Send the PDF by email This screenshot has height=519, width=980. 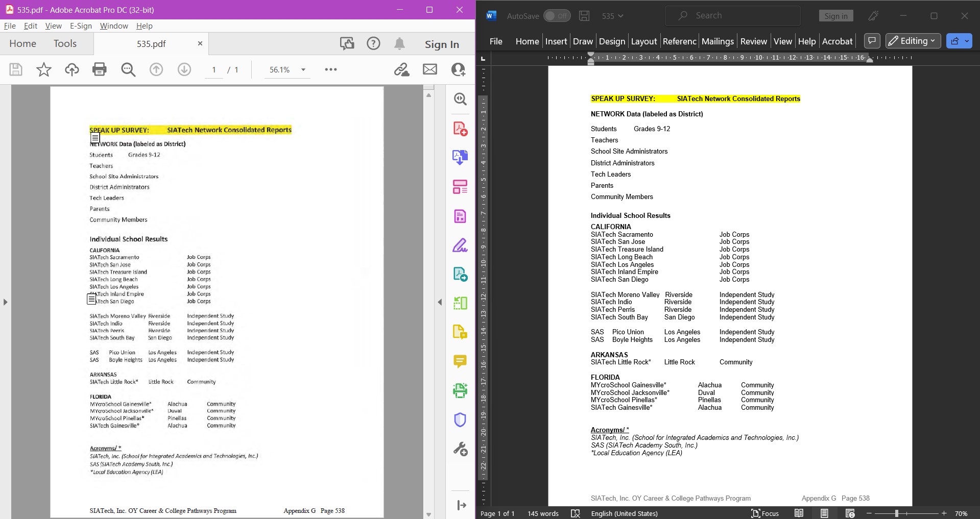click(x=430, y=69)
